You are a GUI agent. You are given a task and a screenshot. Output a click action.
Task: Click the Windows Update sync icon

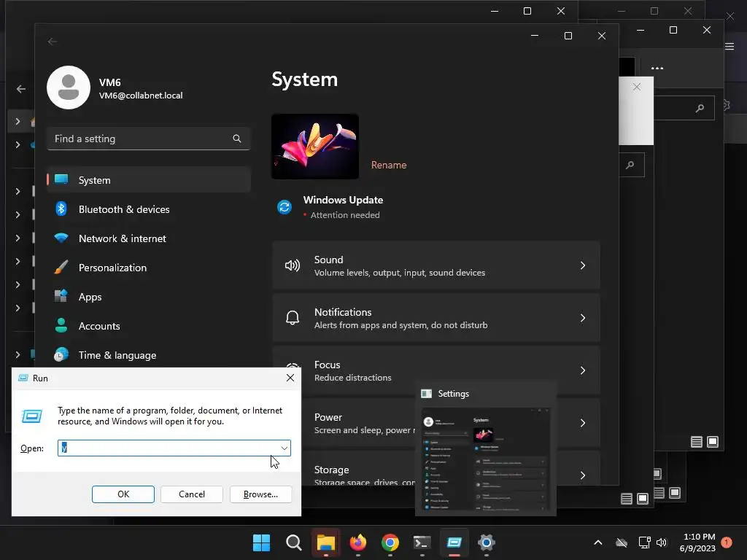click(x=285, y=207)
